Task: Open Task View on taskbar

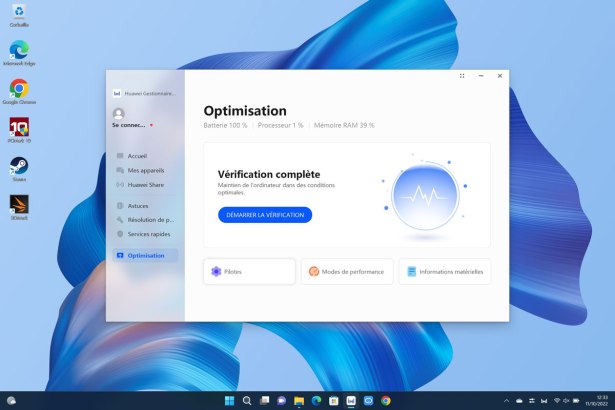Action: (264, 401)
